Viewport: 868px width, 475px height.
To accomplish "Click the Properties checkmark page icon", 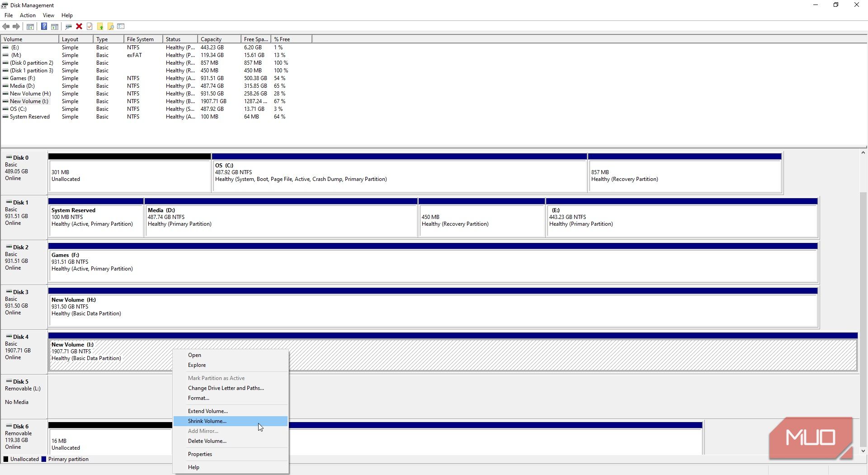I will [x=90, y=27].
